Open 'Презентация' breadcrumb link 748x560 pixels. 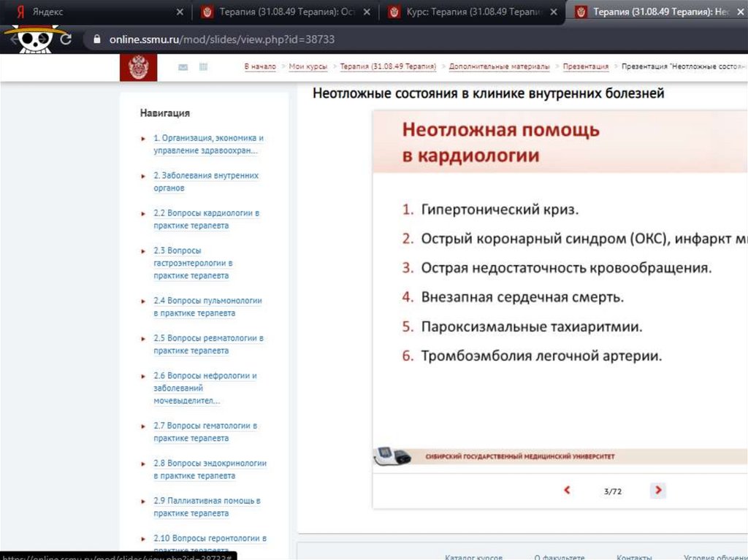(585, 66)
